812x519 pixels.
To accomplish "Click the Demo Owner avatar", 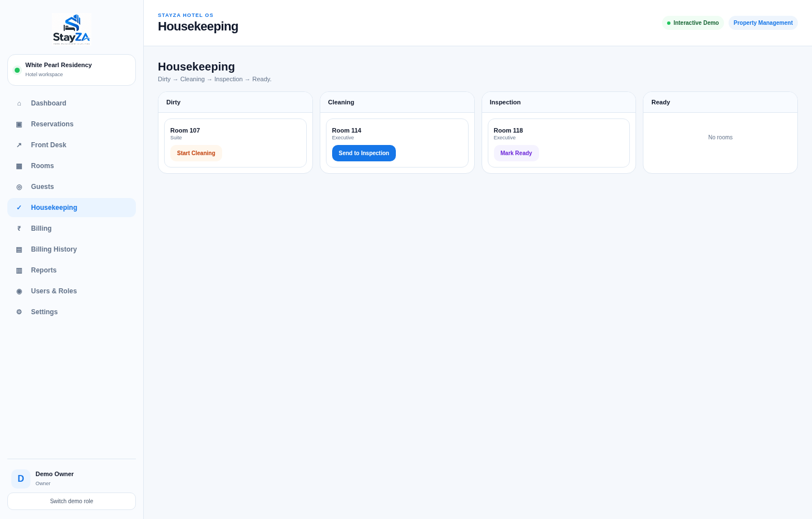I will [x=21, y=479].
